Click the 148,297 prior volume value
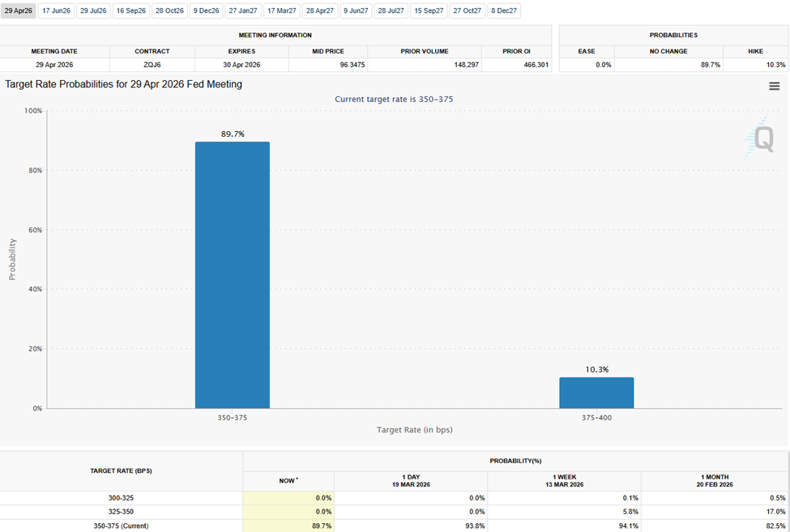The width and height of the screenshot is (790, 532). pos(467,65)
